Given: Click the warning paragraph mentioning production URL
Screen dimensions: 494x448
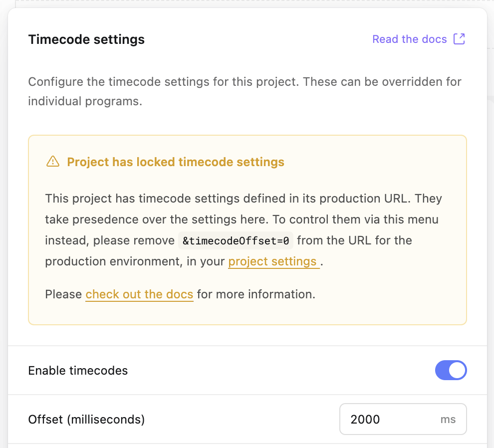Looking at the screenshot, I should (244, 230).
